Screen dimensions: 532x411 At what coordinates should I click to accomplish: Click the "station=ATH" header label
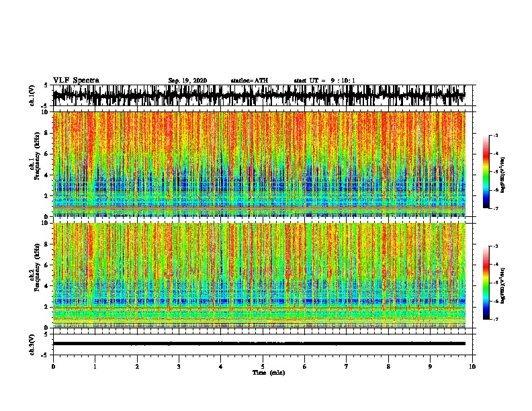(x=249, y=81)
